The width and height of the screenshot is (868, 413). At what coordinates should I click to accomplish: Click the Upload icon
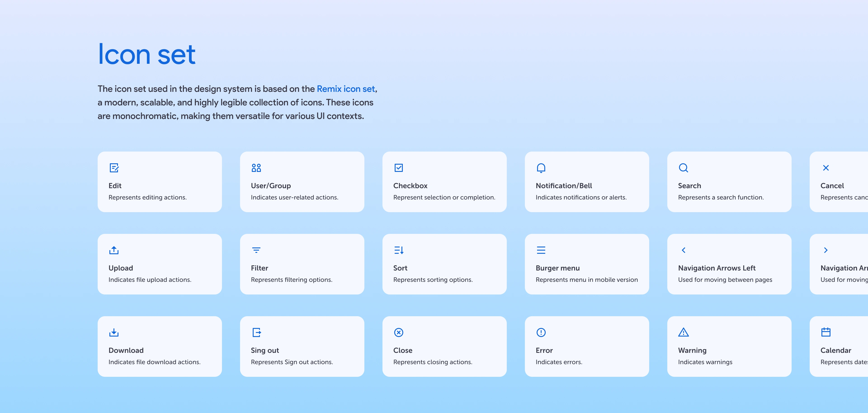[x=114, y=250]
